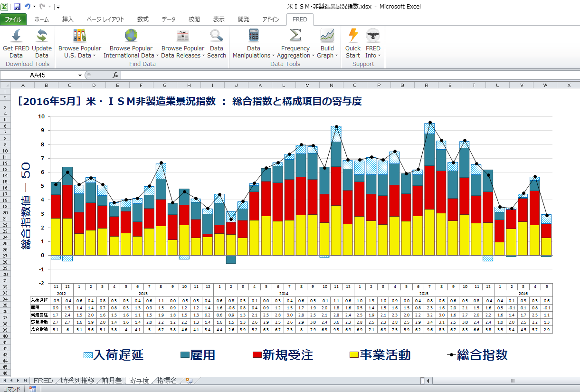Screen dimensions: 580x392
Task: Select column header A
Action: (x=22, y=85)
